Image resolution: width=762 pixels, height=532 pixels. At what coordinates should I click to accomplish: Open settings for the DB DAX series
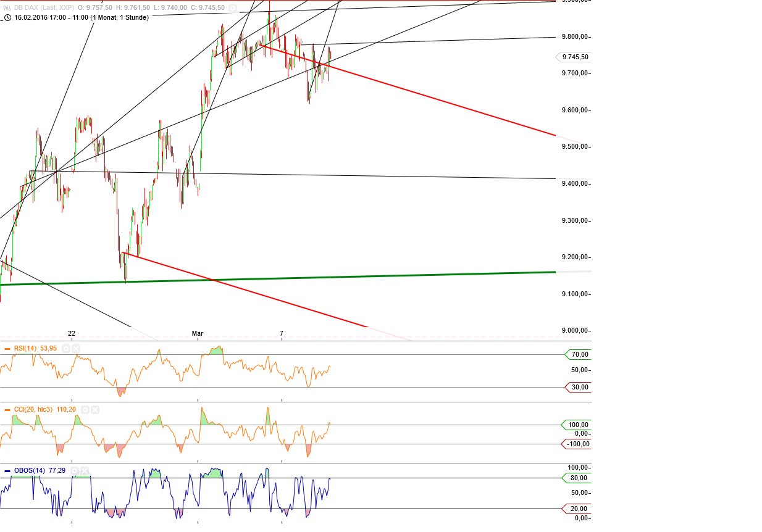click(x=231, y=8)
